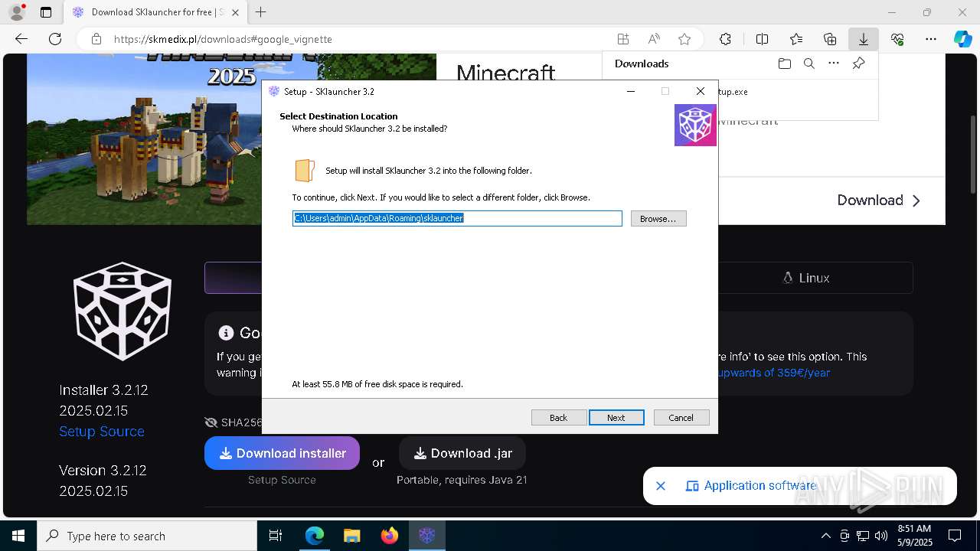Click the taskbar clock showing 8:51 AM
The image size is (980, 551).
(x=914, y=536)
